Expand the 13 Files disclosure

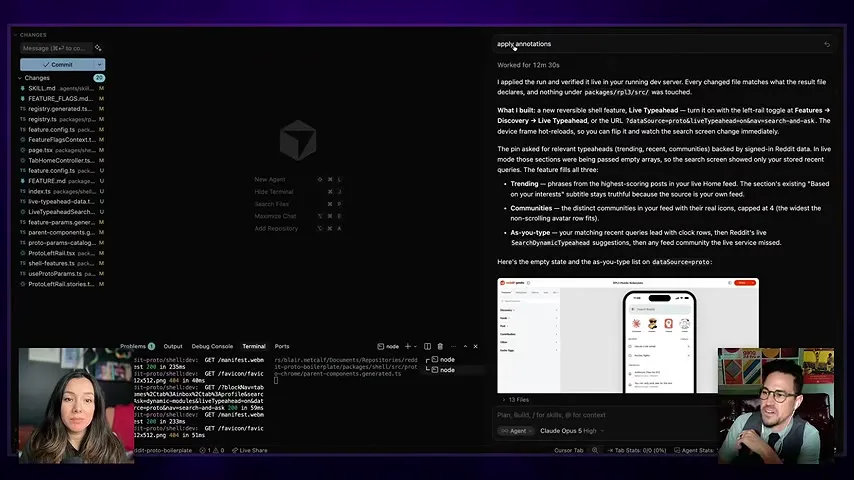515,400
